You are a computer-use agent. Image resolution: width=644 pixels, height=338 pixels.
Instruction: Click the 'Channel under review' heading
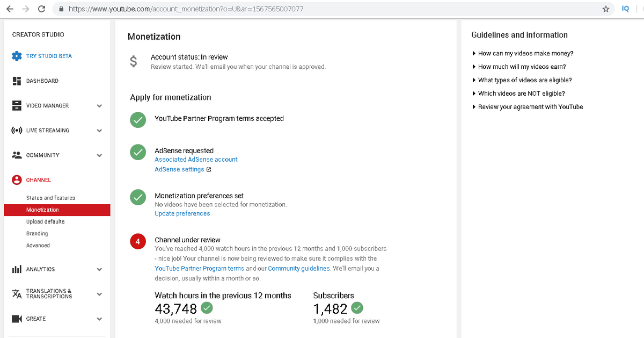[x=187, y=240]
